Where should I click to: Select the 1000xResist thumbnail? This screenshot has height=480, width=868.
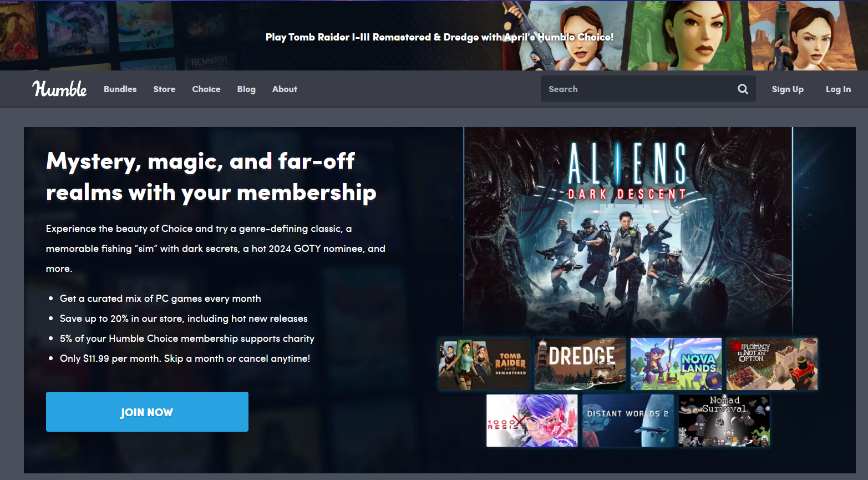pyautogui.click(x=532, y=421)
